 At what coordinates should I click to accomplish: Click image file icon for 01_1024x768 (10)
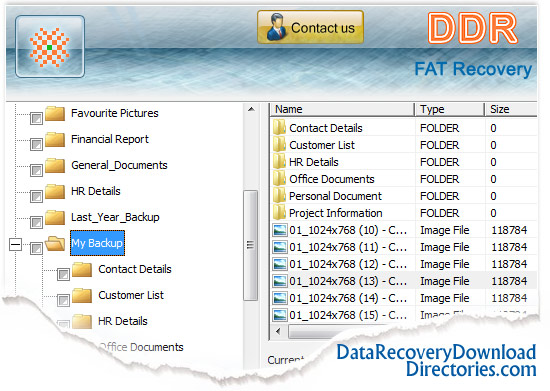coord(280,230)
